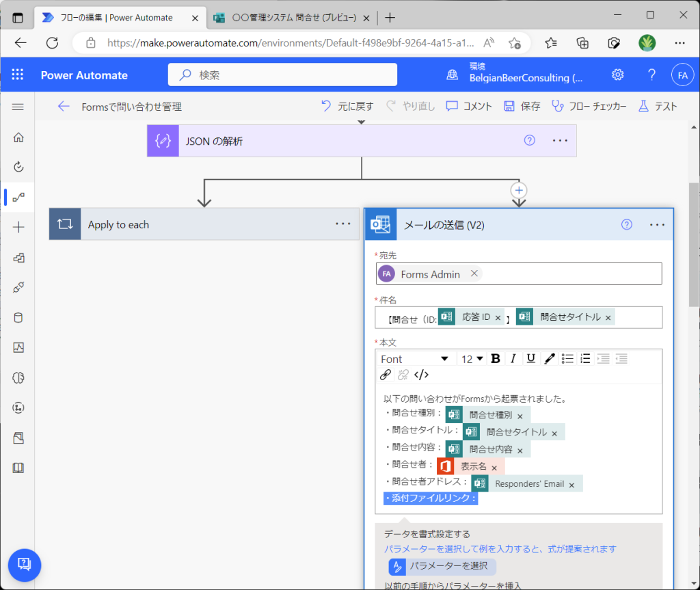The image size is (700, 590).
Task: Open the JSON の解析 ellipsis menu
Action: tap(560, 141)
